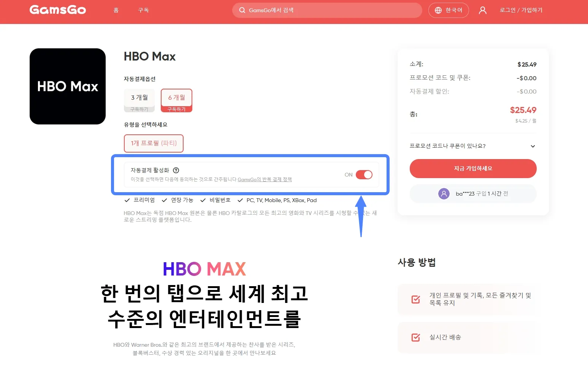Click the GamsGo logo
588x368 pixels.
[x=58, y=10]
